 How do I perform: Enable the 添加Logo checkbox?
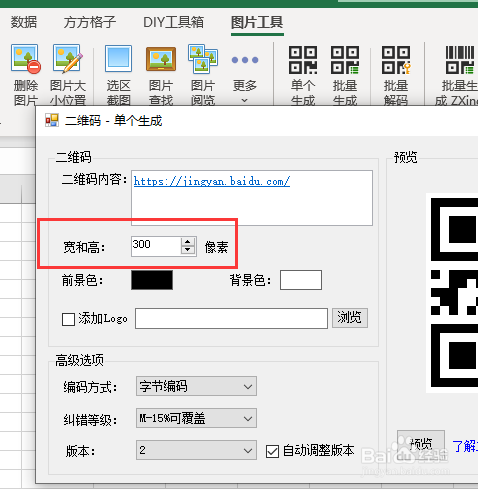pos(68,319)
